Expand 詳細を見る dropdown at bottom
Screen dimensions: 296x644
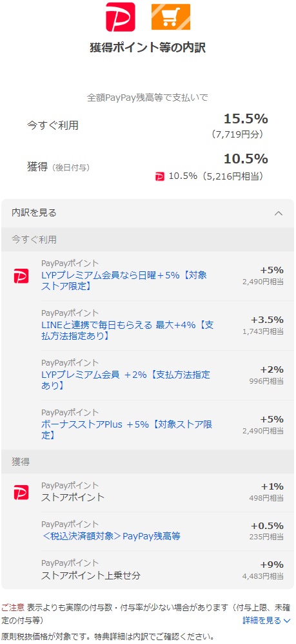point(266,620)
